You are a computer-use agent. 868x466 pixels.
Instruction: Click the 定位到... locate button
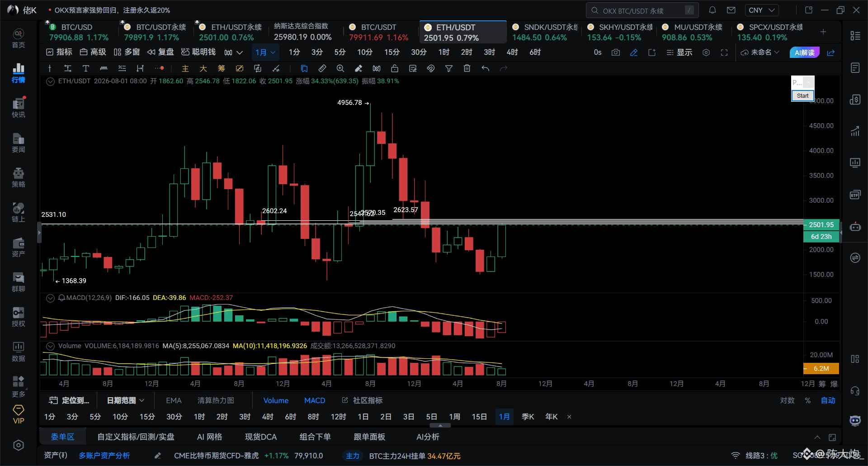coord(69,400)
